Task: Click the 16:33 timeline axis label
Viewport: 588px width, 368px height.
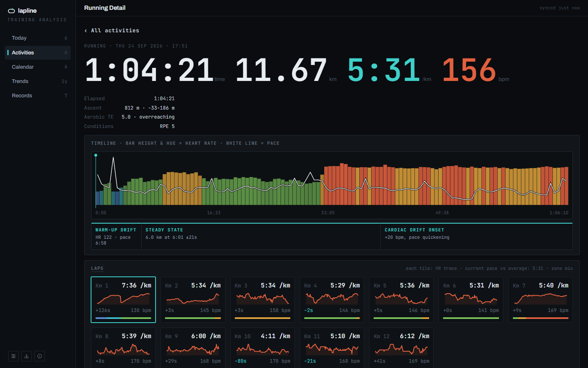Action: pyautogui.click(x=214, y=213)
